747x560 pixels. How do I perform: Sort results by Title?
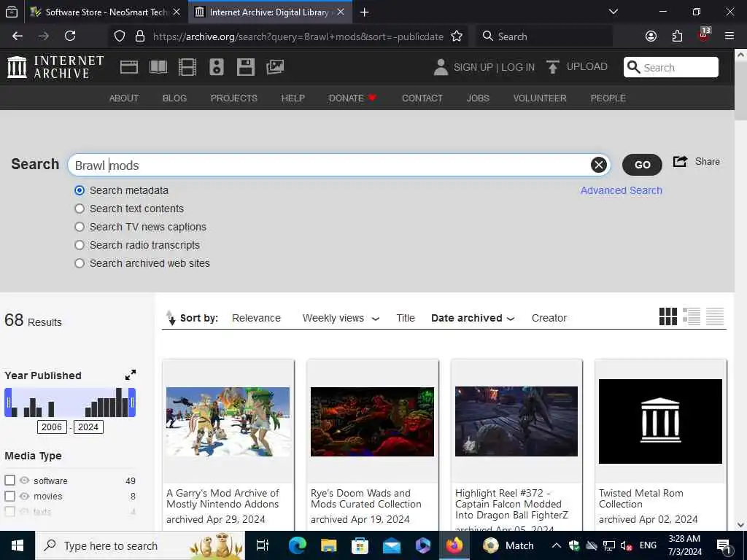coord(406,318)
